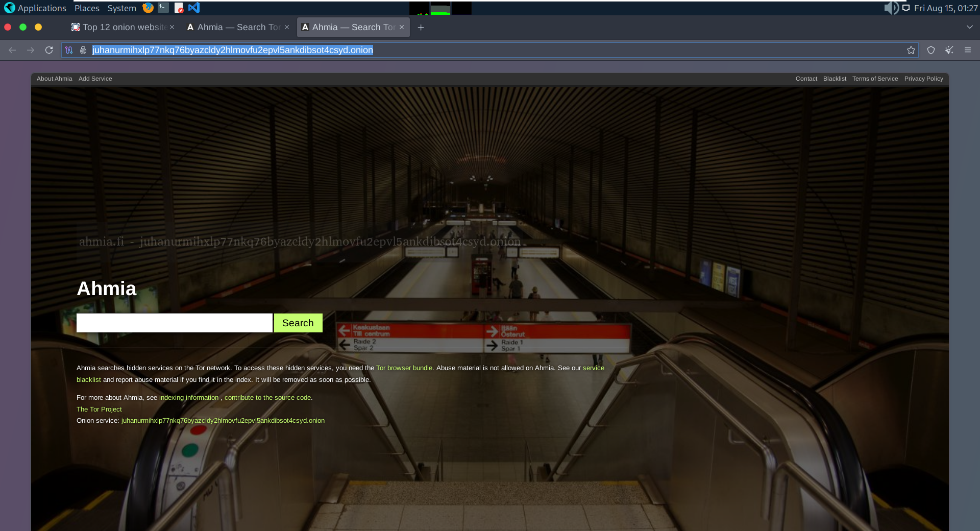980x531 pixels.
Task: Open the terminal from the top panel
Action: click(163, 8)
